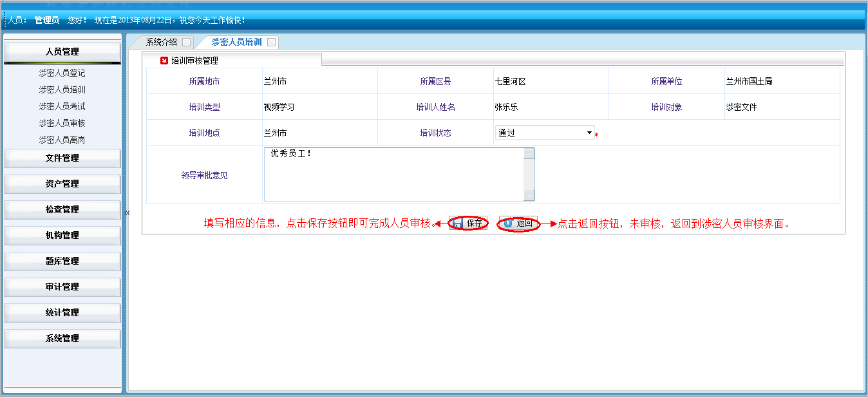Expand the 文件管理 menu section

coord(62,158)
